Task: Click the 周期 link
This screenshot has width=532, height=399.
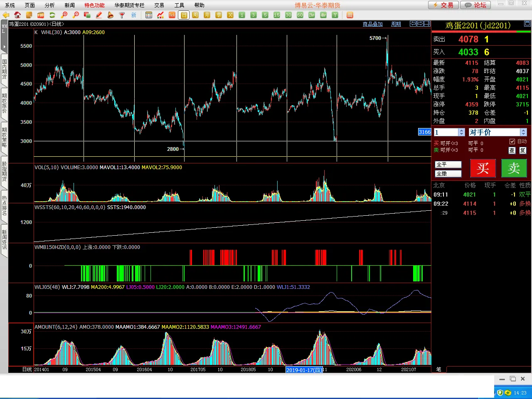Action: tap(396, 24)
